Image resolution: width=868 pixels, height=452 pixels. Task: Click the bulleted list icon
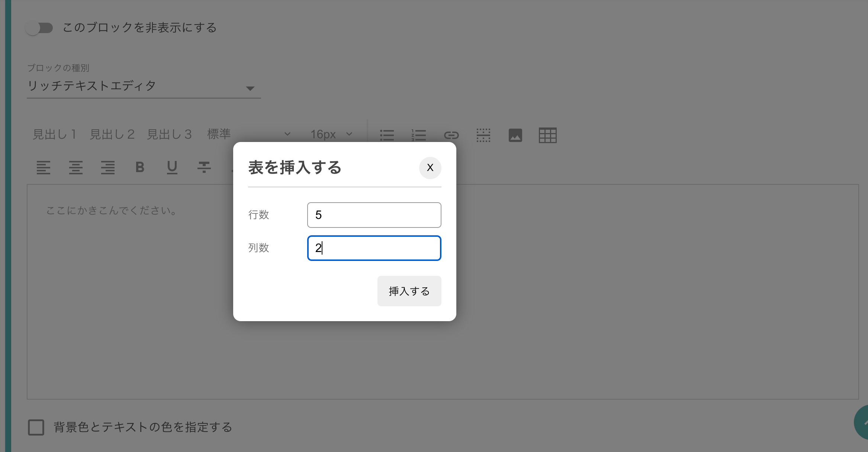point(387,135)
